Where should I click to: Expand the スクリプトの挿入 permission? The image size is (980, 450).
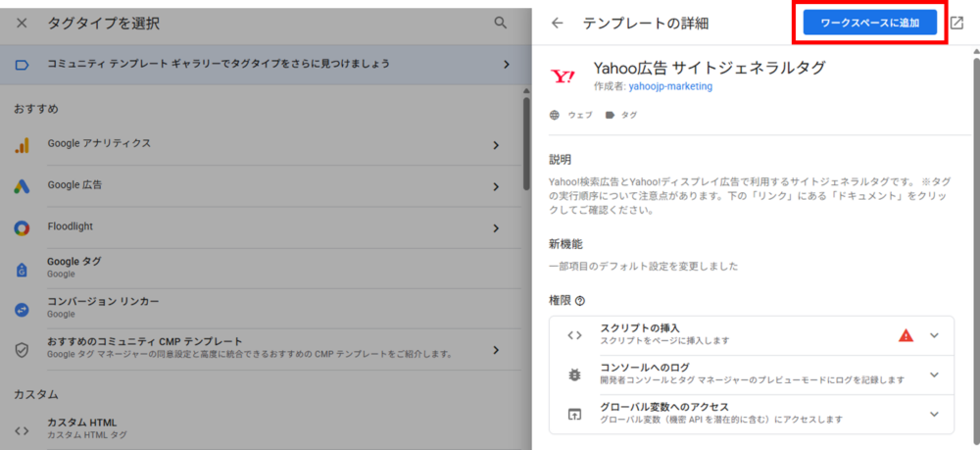934,334
